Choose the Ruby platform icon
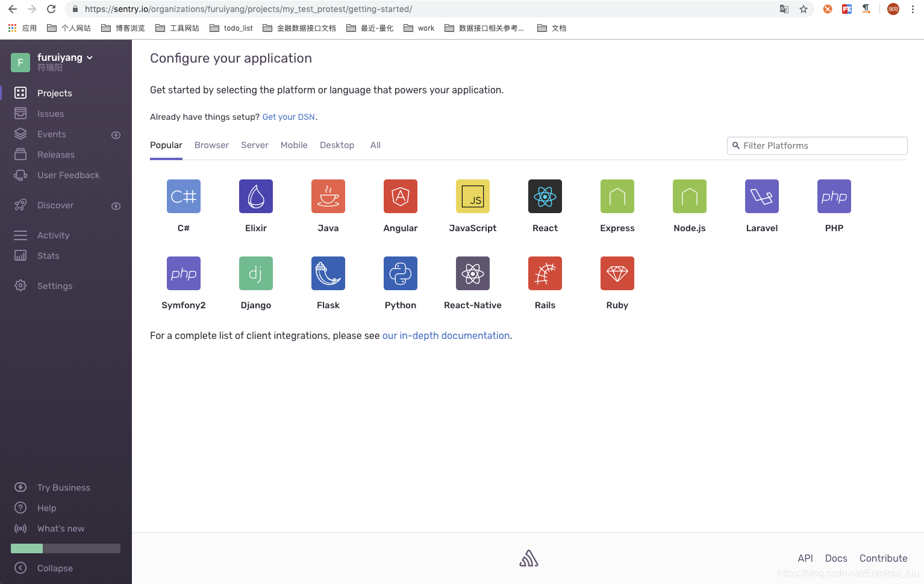This screenshot has width=924, height=584. [x=617, y=273]
